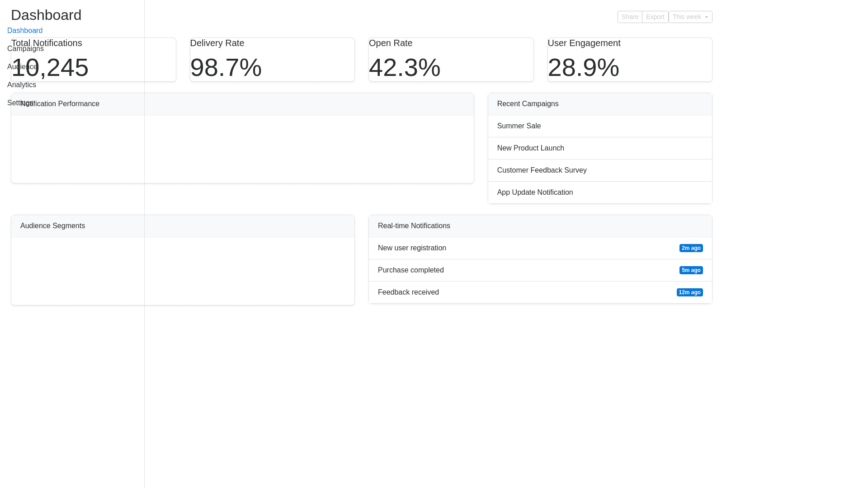Select the New Product Launch campaign

click(530, 148)
